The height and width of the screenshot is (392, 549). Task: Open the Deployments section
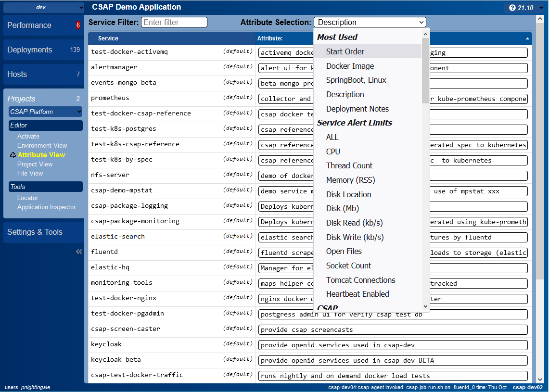(44, 50)
